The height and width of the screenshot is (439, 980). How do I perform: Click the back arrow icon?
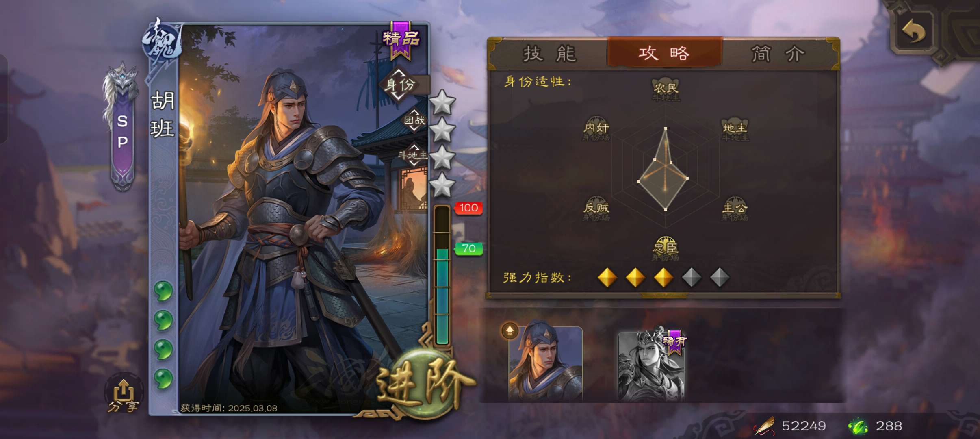(913, 31)
